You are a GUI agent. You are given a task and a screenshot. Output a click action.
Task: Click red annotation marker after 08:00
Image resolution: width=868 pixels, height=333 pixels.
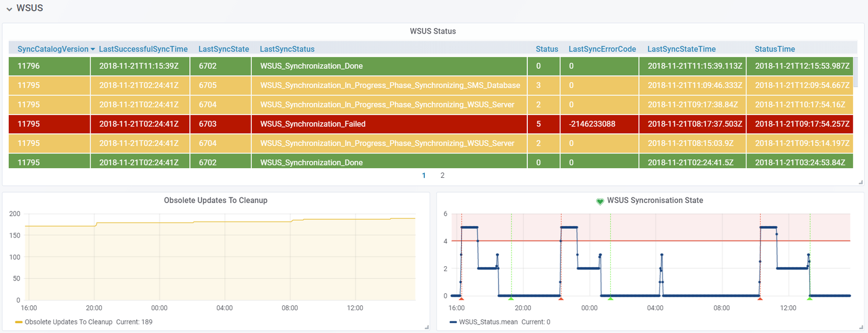point(760,298)
